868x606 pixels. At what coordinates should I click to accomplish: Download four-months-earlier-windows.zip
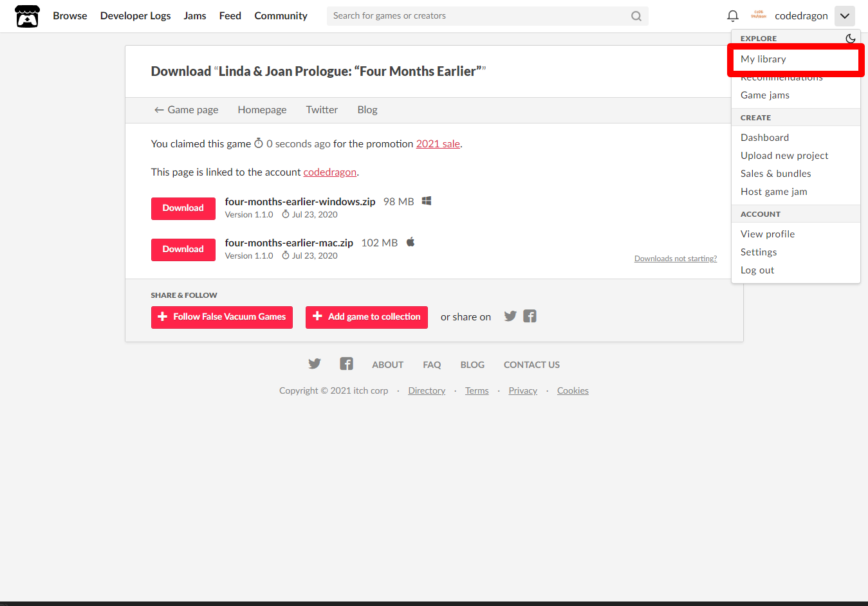click(183, 208)
